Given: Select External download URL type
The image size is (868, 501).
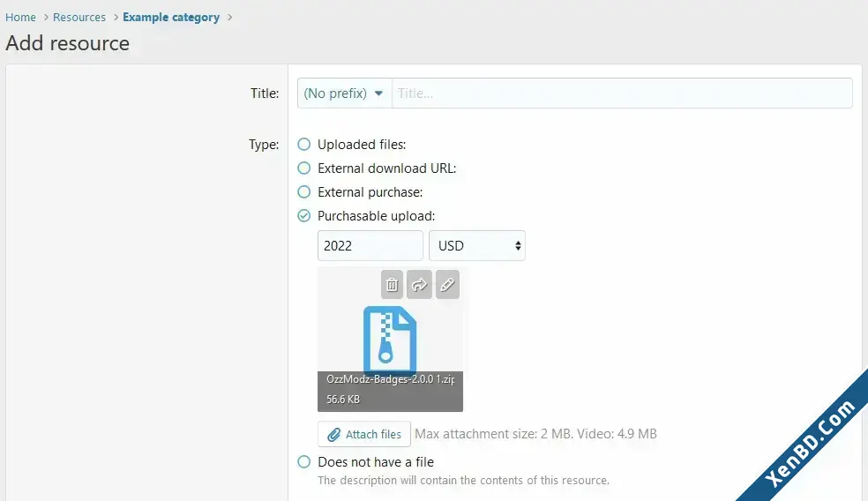Looking at the screenshot, I should click(x=304, y=168).
